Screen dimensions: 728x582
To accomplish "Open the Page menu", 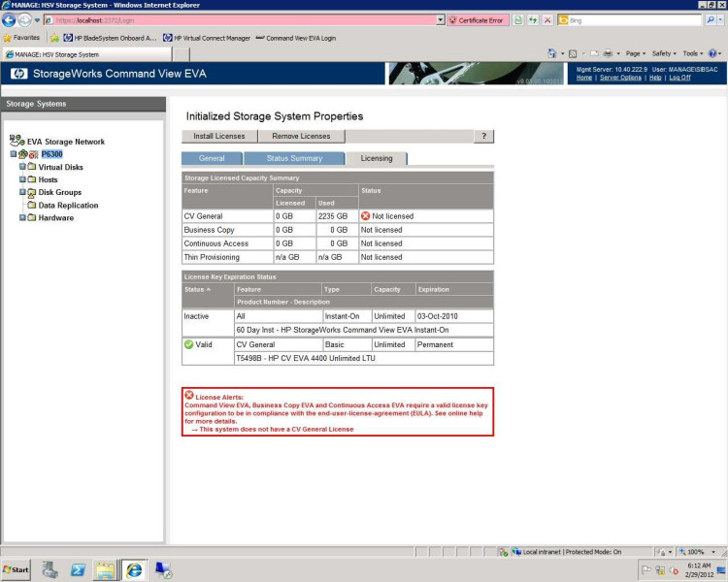I will (636, 53).
